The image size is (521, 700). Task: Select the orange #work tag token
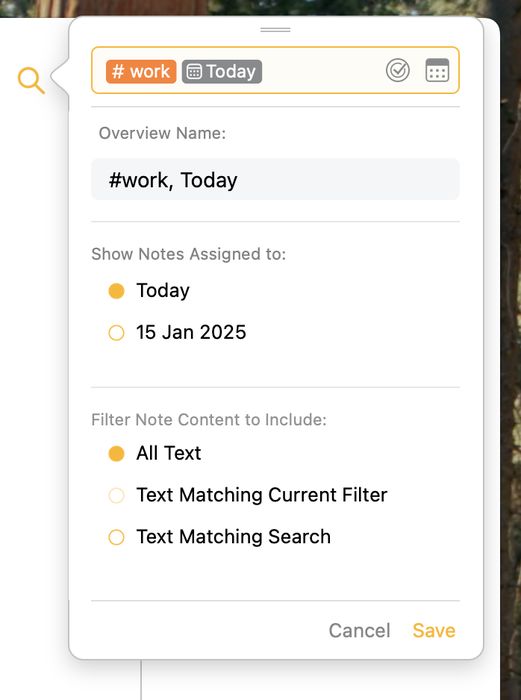point(141,71)
